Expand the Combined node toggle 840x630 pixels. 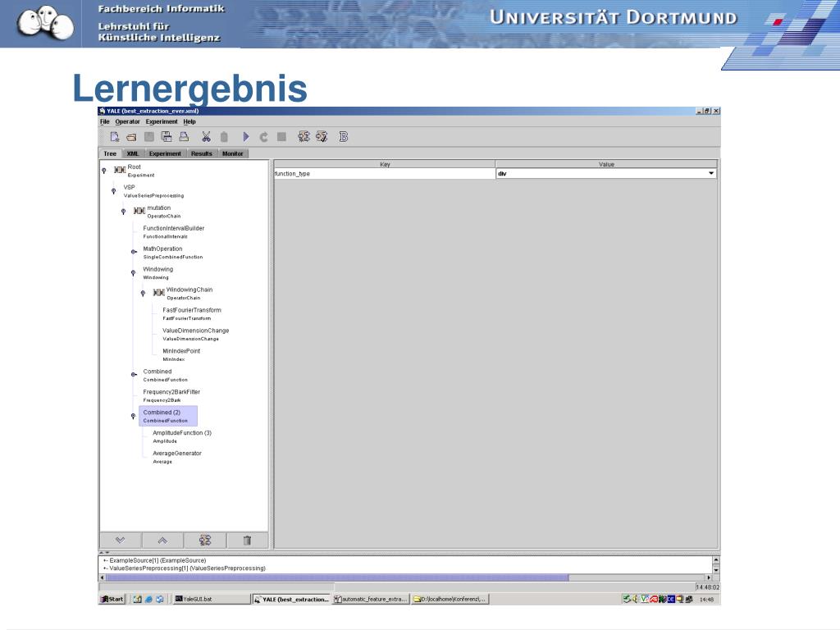(134, 374)
